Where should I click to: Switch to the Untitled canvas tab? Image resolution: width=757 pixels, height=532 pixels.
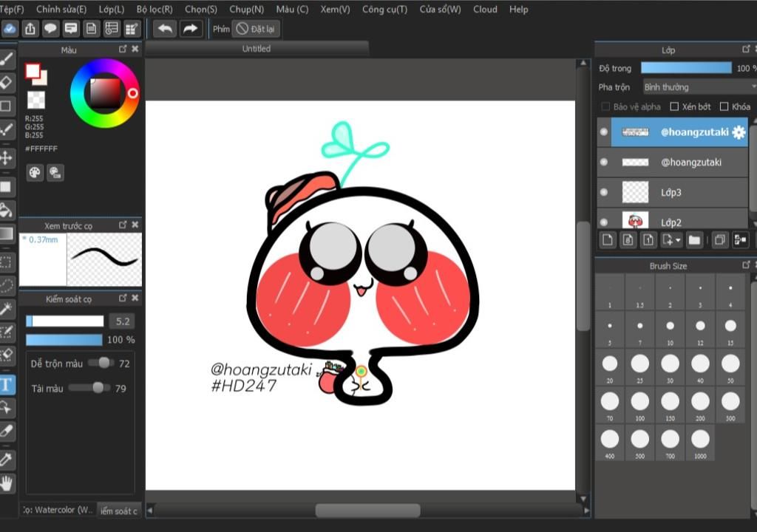pyautogui.click(x=257, y=49)
